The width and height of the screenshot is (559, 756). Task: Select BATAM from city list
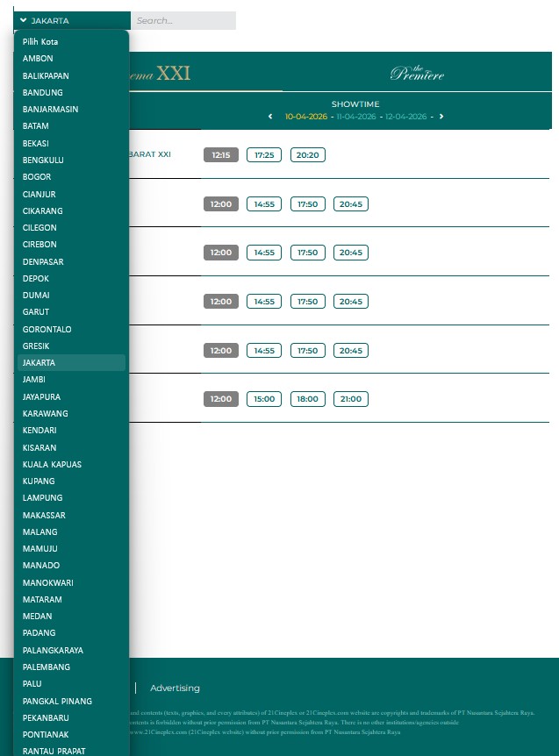71,125
